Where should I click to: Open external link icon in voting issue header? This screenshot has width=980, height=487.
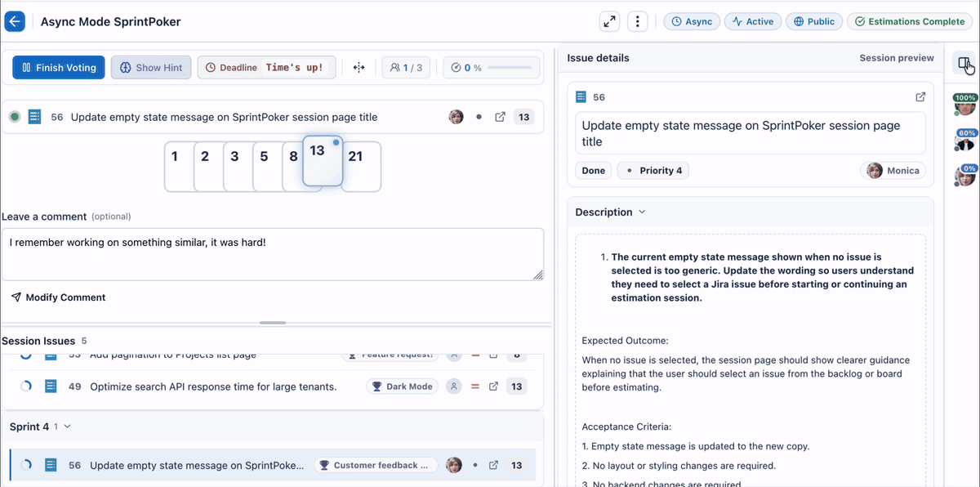click(500, 117)
